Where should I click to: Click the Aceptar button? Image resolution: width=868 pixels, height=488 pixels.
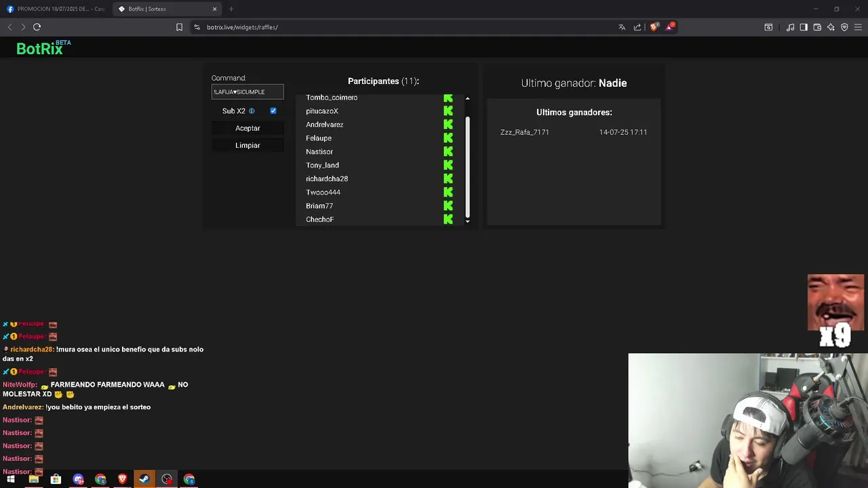tap(248, 128)
